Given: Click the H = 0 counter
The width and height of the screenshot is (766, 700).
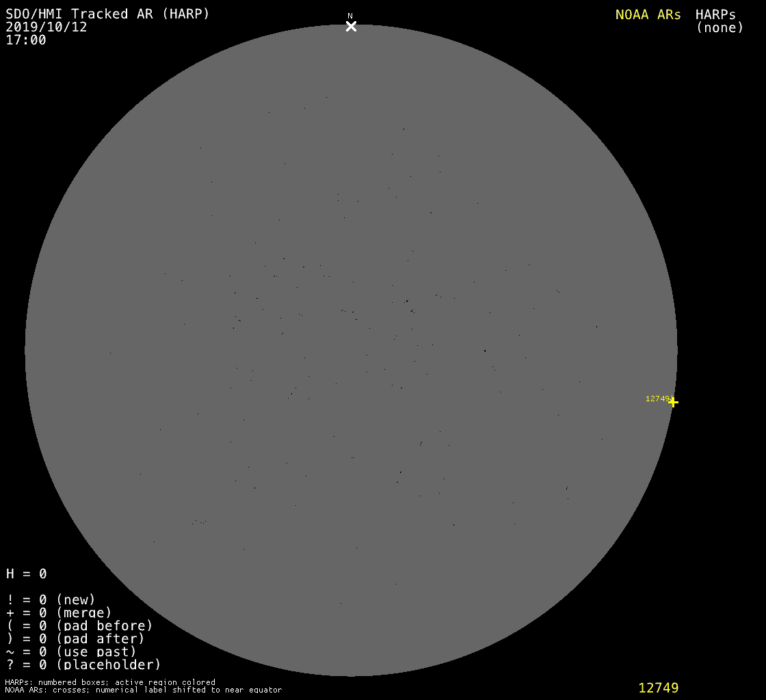Looking at the screenshot, I should tap(27, 574).
